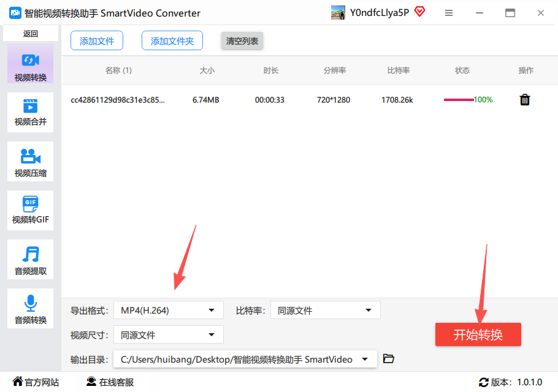Viewport: 558px width, 392px height.
Task: Open the 比特率 bitrate dropdown
Action: point(325,311)
